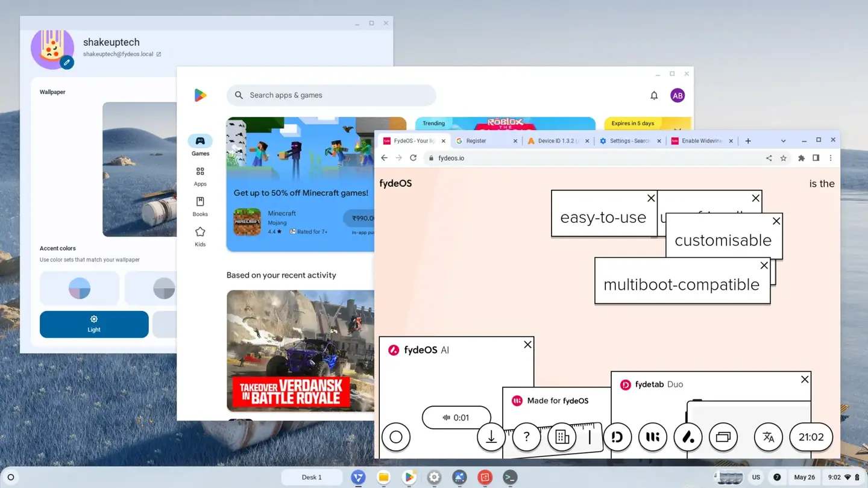
Task: Click the question mark icon on the fydeOS page
Action: point(526,437)
